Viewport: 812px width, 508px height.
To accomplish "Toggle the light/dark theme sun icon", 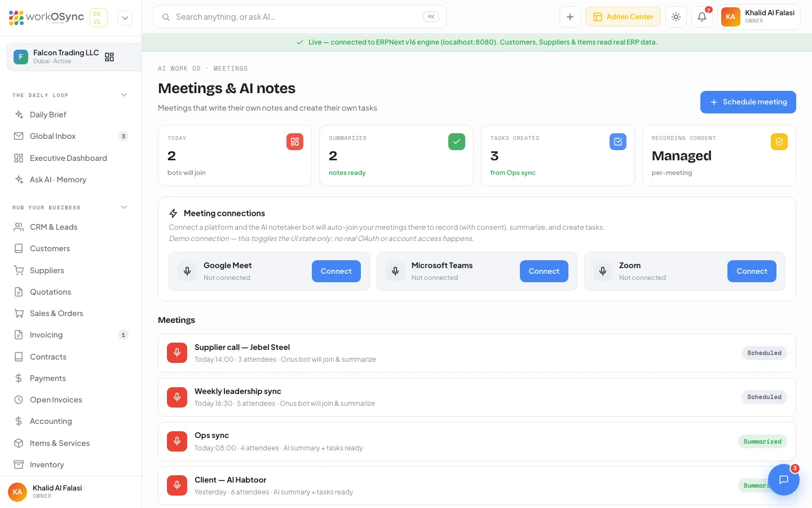I will coord(676,17).
